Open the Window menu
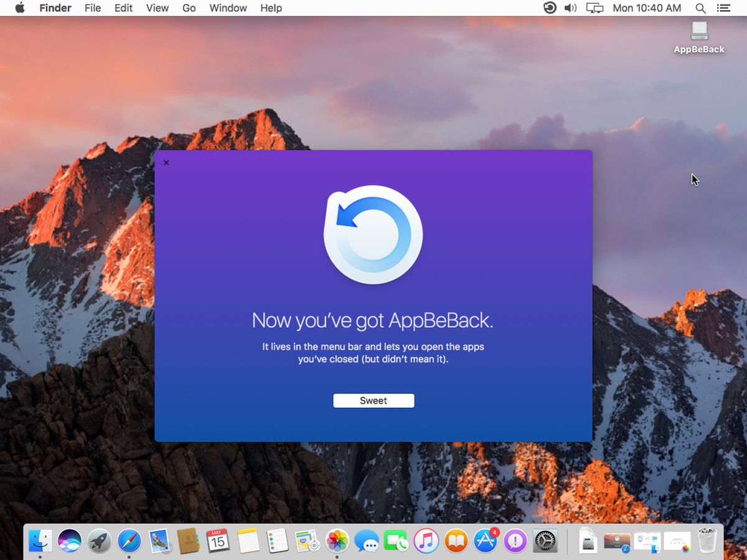 (228, 8)
